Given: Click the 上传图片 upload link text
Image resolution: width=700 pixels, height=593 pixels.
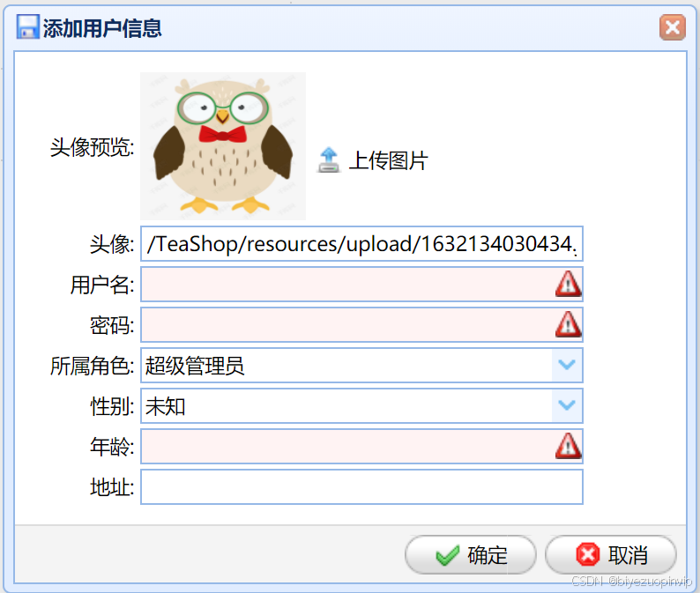Looking at the screenshot, I should point(388,160).
